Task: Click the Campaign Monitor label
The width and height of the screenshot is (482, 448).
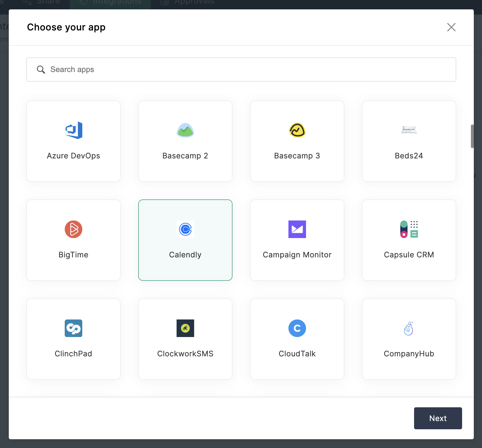Action: [x=297, y=255]
